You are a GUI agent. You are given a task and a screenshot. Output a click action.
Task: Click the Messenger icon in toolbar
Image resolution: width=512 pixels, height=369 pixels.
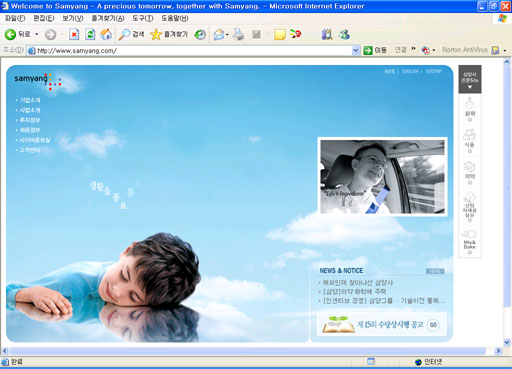point(344,34)
